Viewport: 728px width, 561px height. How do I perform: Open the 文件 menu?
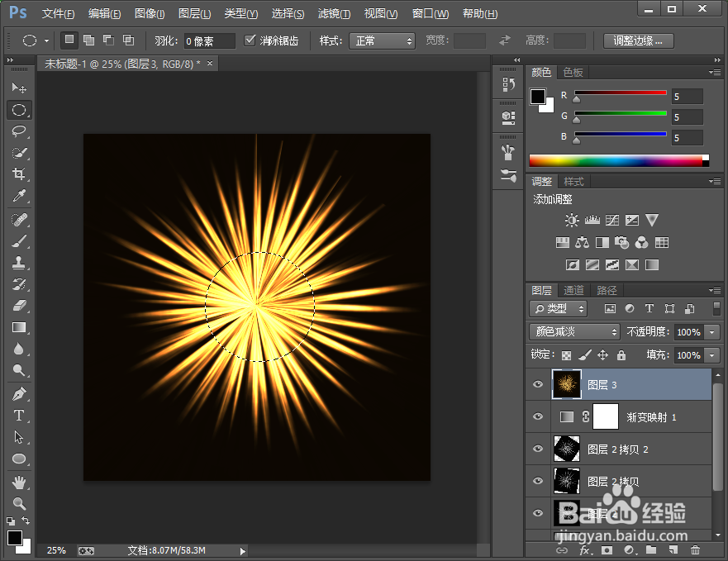point(58,14)
